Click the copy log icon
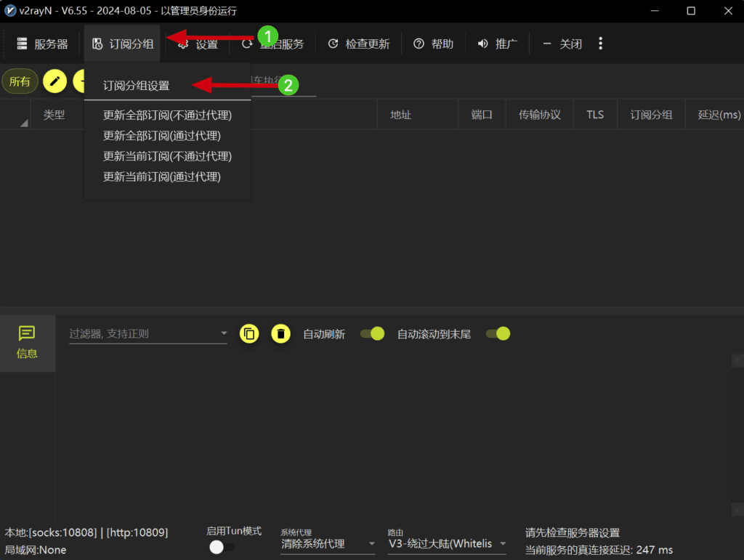744x560 pixels. pos(249,334)
